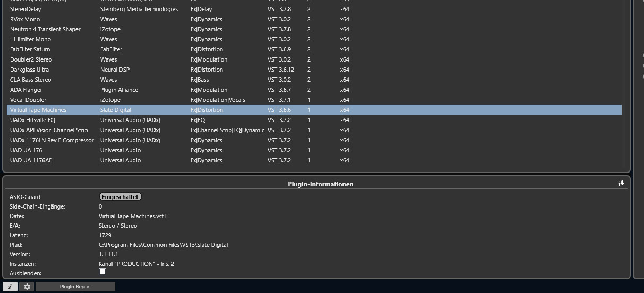Select the CLA Bass Stereo row
Image resolution: width=644 pixels, height=293 pixels.
314,80
